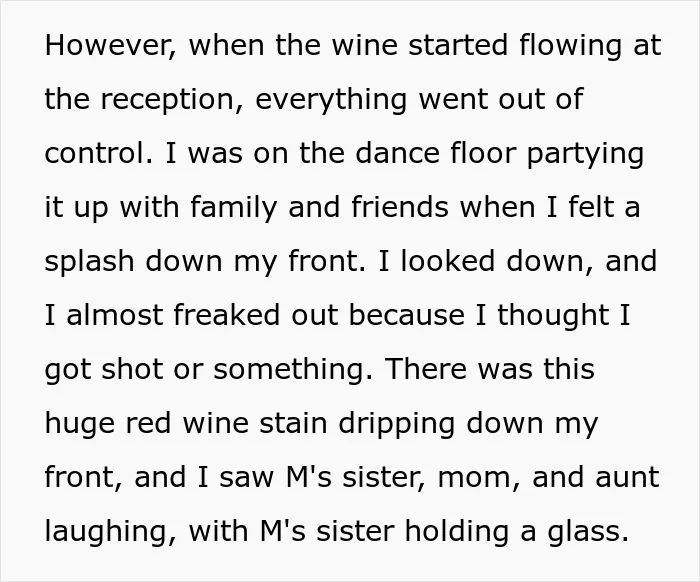Click the word "because" in the sixth line
The image size is (700, 582).
coord(406,314)
